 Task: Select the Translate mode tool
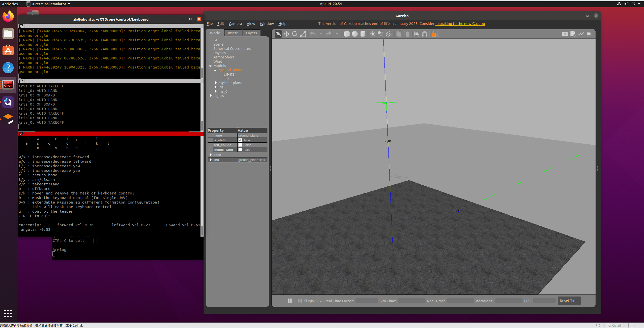[x=286, y=34]
